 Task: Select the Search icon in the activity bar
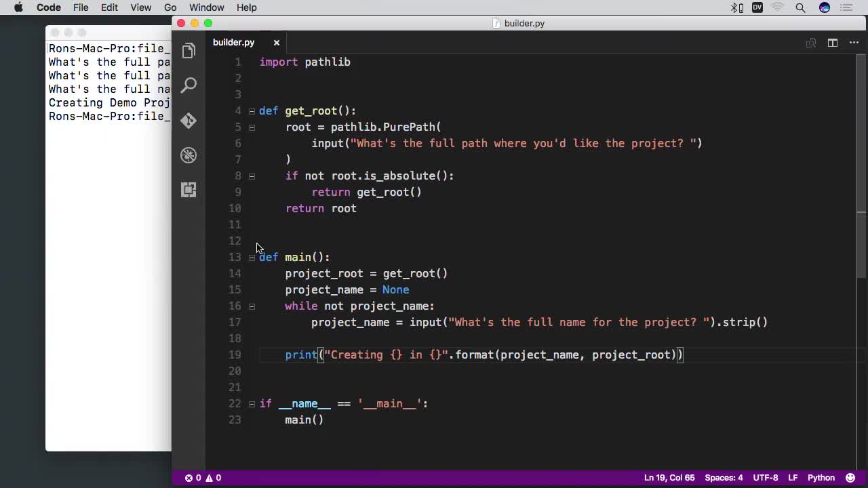(x=189, y=85)
